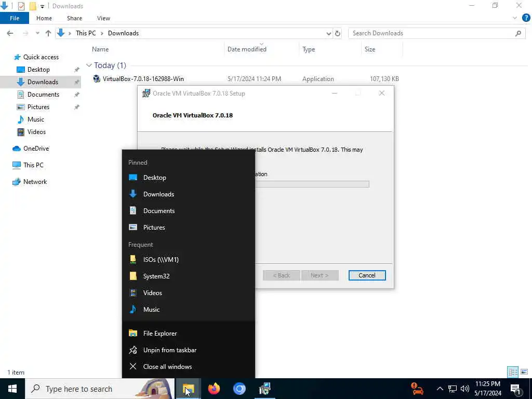Launch Firefox from the taskbar

point(214,389)
